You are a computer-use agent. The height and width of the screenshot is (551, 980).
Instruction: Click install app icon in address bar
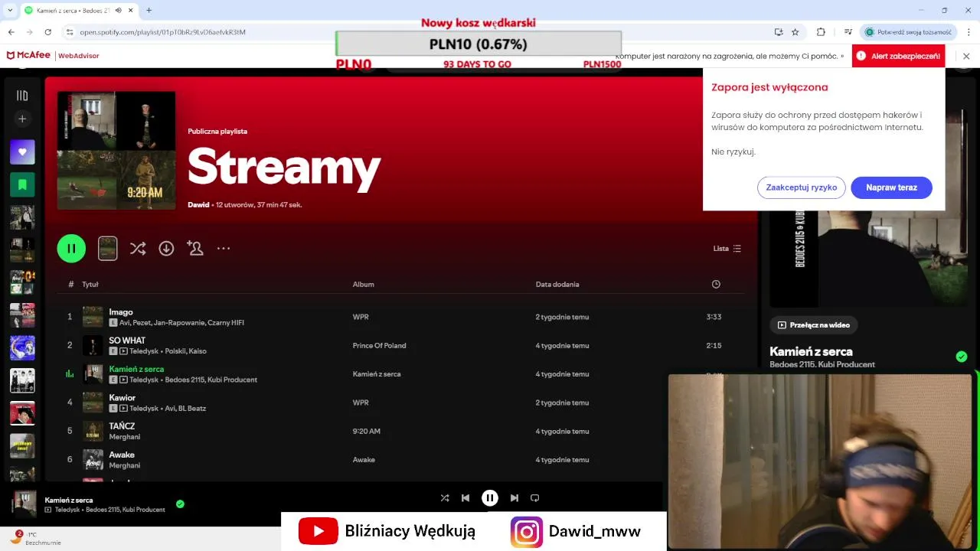[x=779, y=32]
